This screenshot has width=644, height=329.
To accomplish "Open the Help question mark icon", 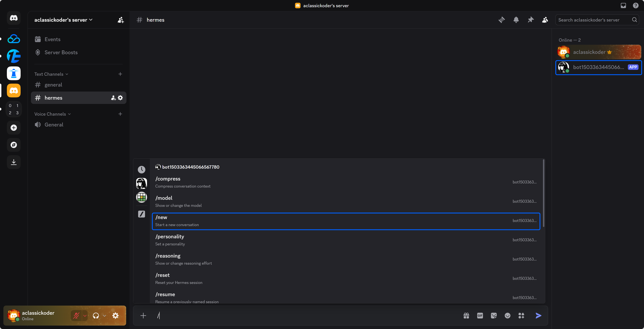I will coord(636,6).
